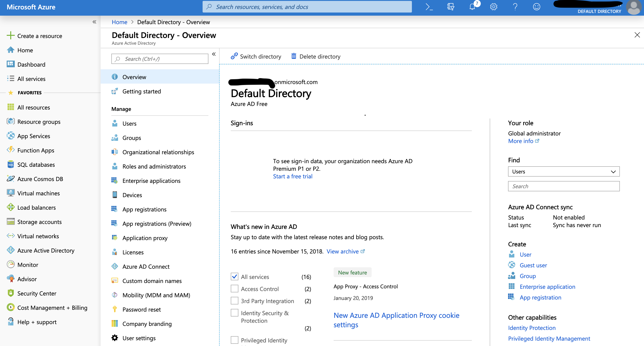The image size is (644, 346).
Task: Click the Create a resource plus icon
Action: pos(11,36)
